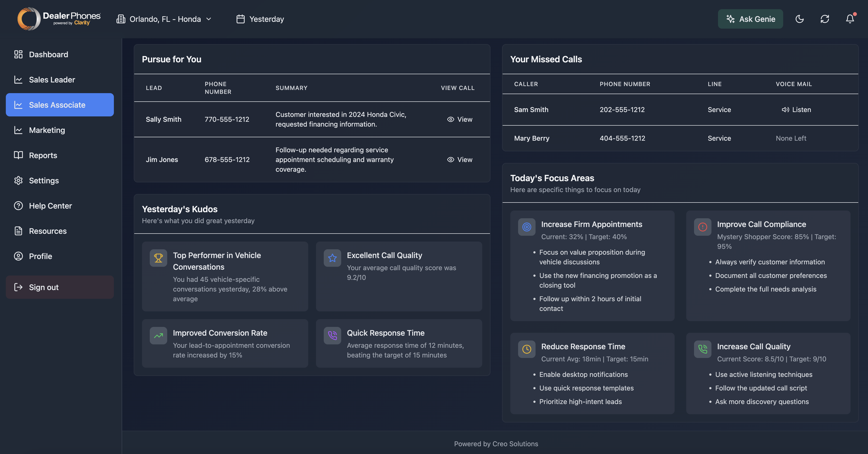The width and height of the screenshot is (868, 454).
Task: View Sally Smith's call
Action: [460, 119]
